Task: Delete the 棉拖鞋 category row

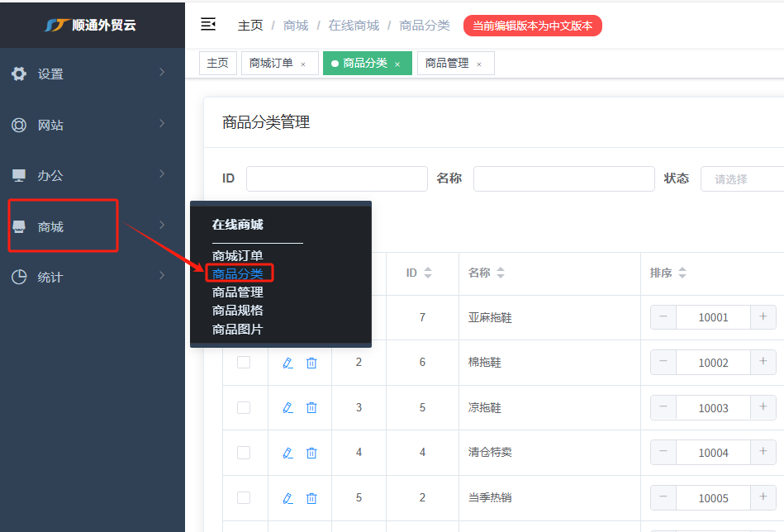Action: (x=311, y=363)
